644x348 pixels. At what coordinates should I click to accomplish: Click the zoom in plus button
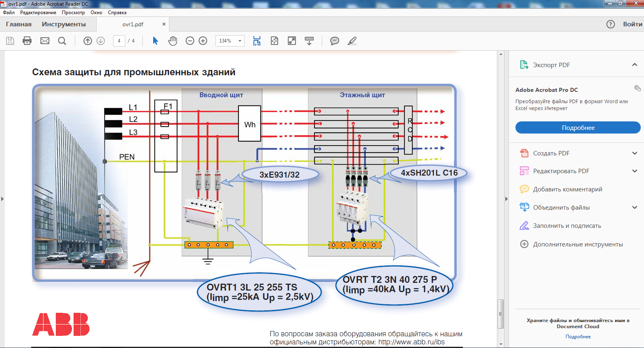pyautogui.click(x=203, y=41)
